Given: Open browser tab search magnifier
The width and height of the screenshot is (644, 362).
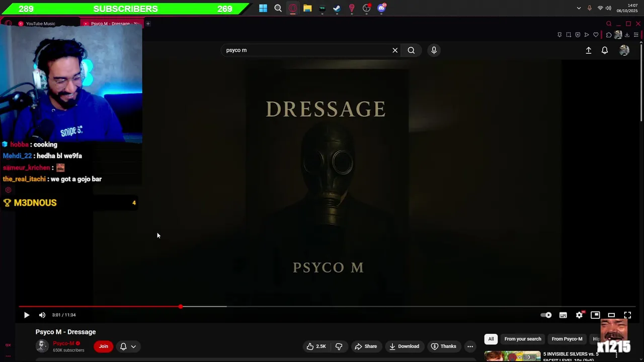Looking at the screenshot, I should [609, 24].
